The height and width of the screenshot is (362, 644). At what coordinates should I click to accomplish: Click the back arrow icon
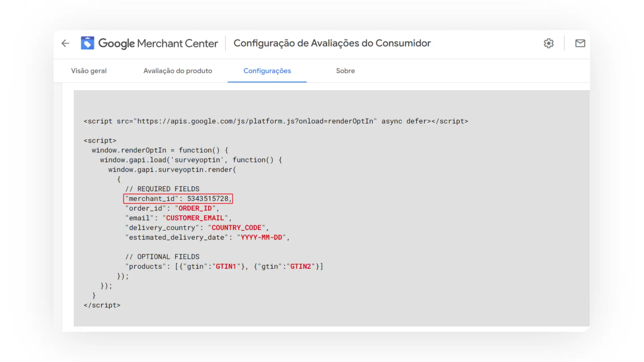tap(65, 43)
